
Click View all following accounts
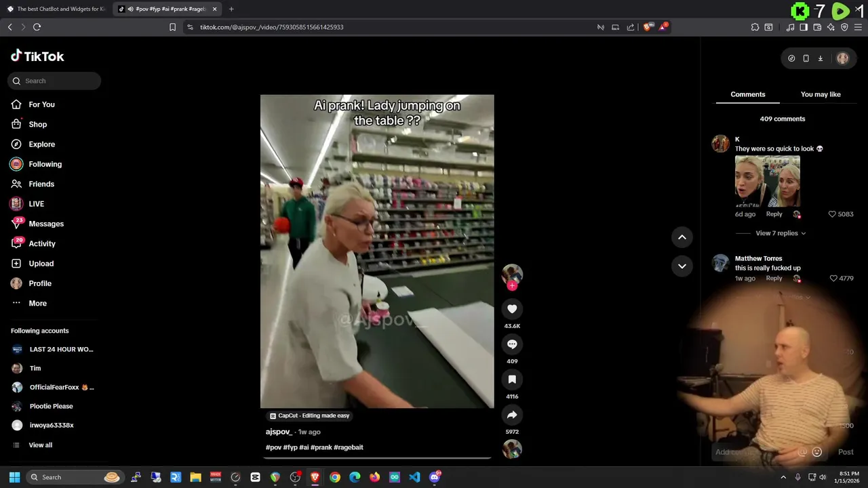coord(40,445)
